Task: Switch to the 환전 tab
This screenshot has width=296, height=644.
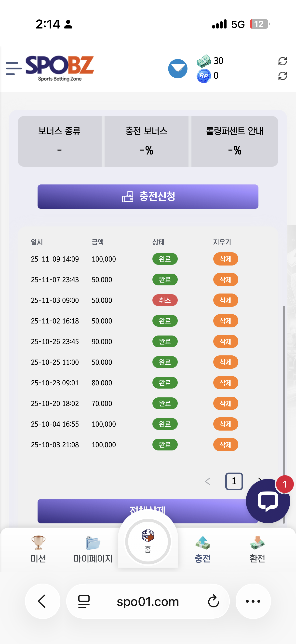Action: pos(257,549)
